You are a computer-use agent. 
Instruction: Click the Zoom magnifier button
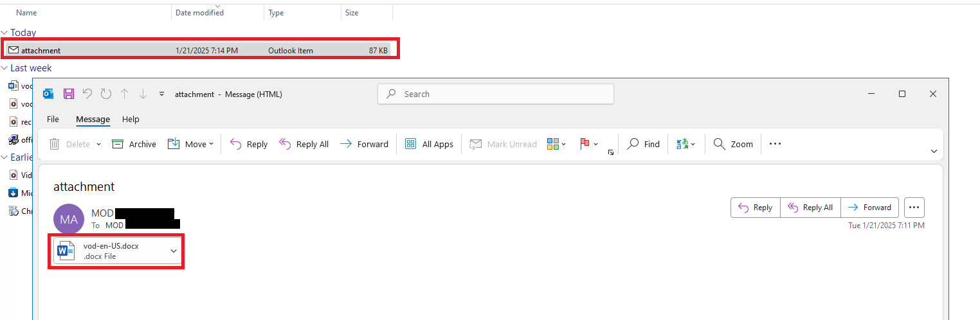coord(733,144)
